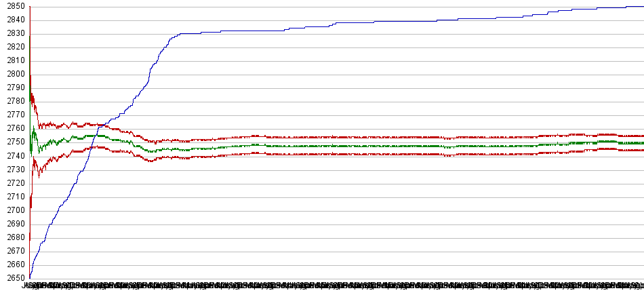Viewport: 644px width, 295px height.
Task: Click the 2850 y-axis label
Action: pos(14,7)
